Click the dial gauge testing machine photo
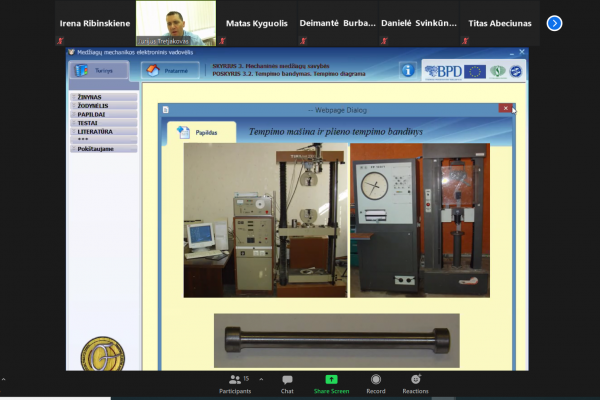 [420, 220]
